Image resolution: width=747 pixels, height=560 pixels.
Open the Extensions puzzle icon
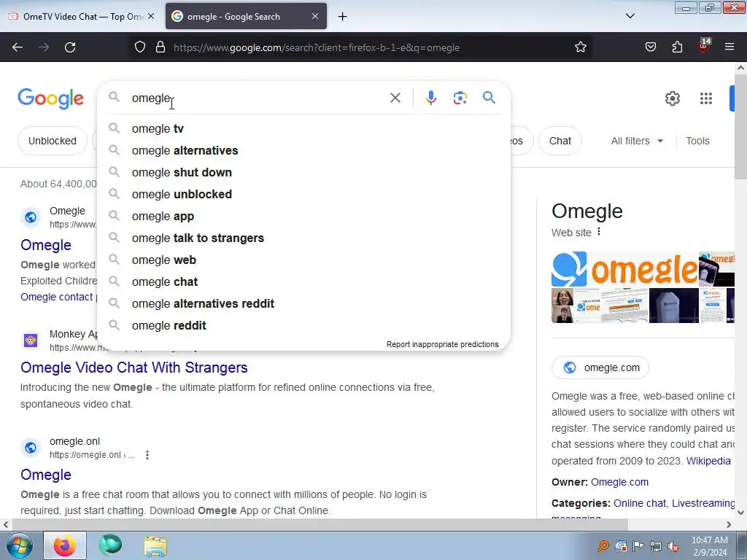(x=677, y=47)
